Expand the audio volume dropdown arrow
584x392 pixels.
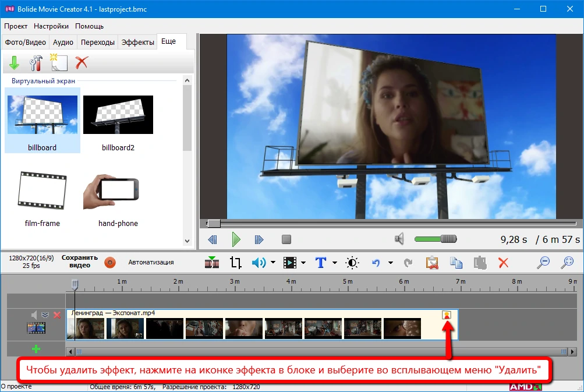273,263
